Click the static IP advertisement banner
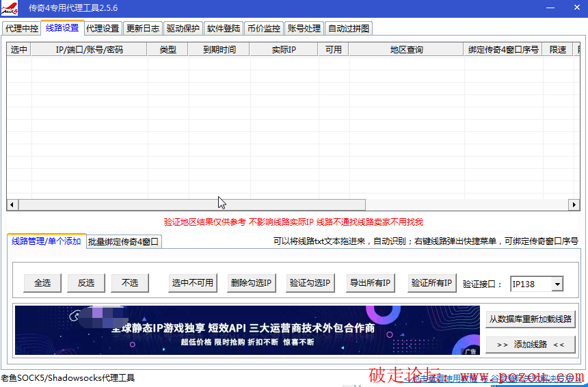 point(247,330)
